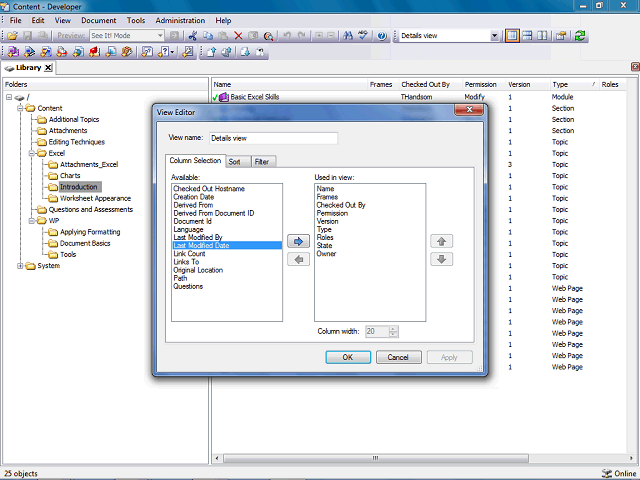Click the check out document down-arrow icon

click(x=245, y=52)
